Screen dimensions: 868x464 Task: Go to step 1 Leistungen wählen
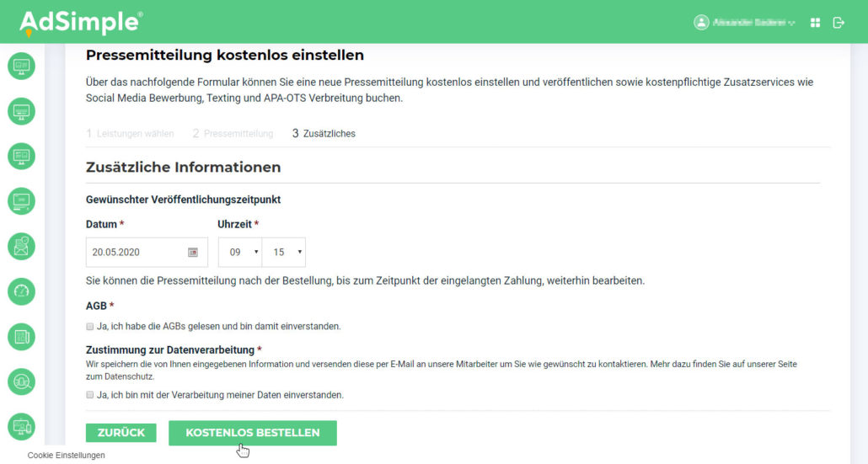[x=131, y=133]
